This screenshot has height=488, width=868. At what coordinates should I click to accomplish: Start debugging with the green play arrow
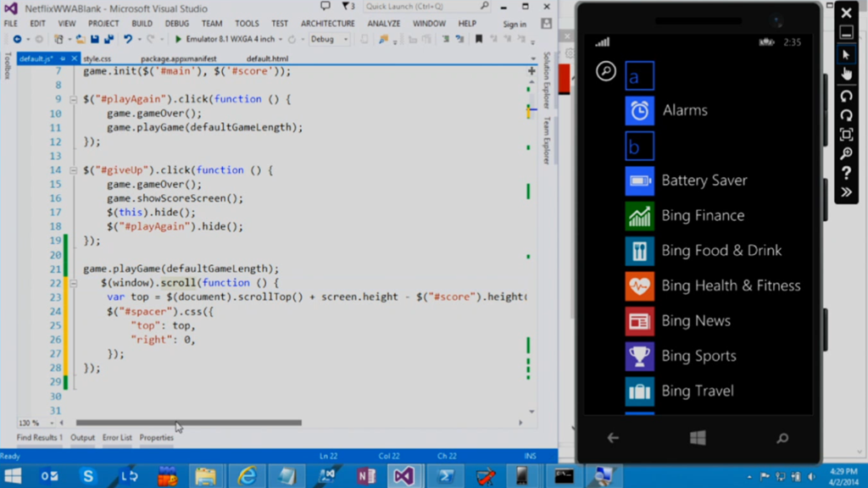[178, 39]
